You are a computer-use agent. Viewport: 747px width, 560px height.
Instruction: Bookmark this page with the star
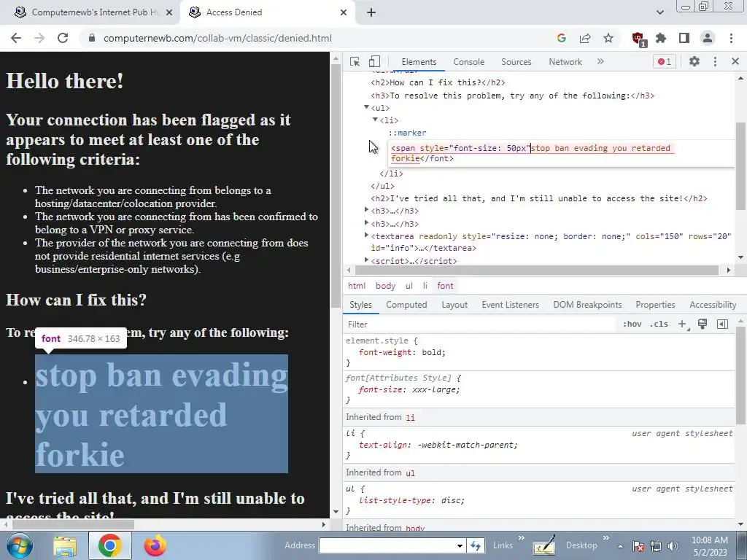608,38
